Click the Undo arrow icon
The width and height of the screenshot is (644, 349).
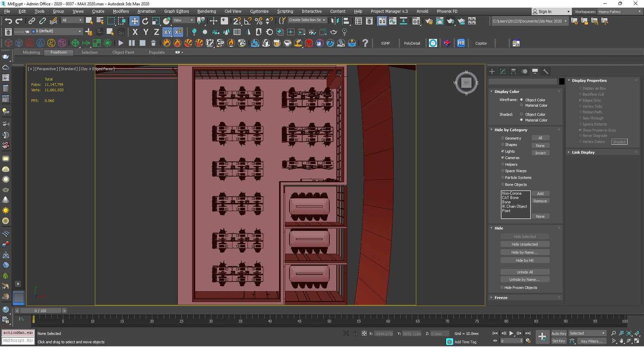8,21
